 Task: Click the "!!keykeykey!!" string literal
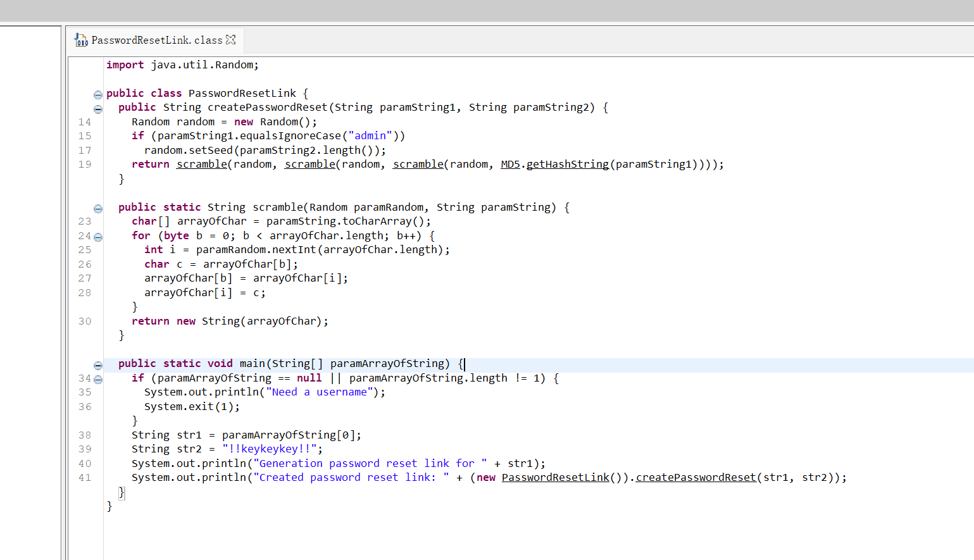point(269,449)
